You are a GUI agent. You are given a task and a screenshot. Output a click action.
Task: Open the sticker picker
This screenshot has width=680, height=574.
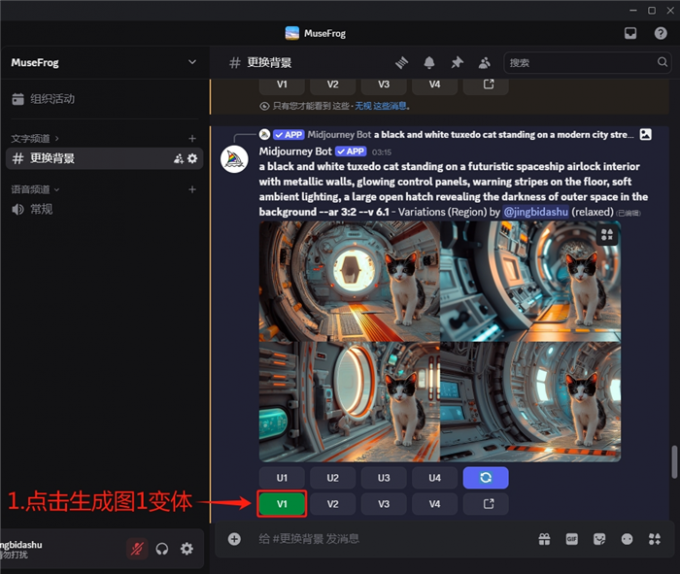tap(599, 539)
